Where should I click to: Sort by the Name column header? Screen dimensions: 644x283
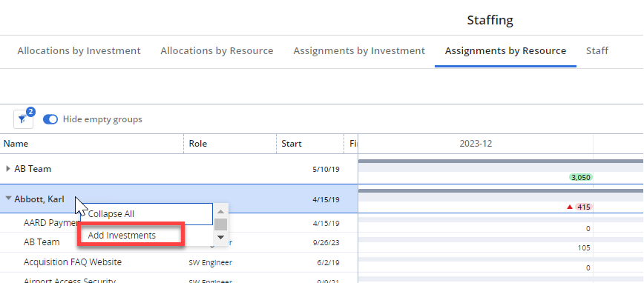point(16,144)
